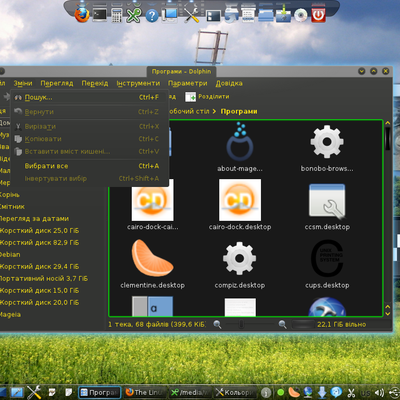Click the 68 файлів status bar text
Viewport: 400px width, 400px height.
tap(157, 324)
